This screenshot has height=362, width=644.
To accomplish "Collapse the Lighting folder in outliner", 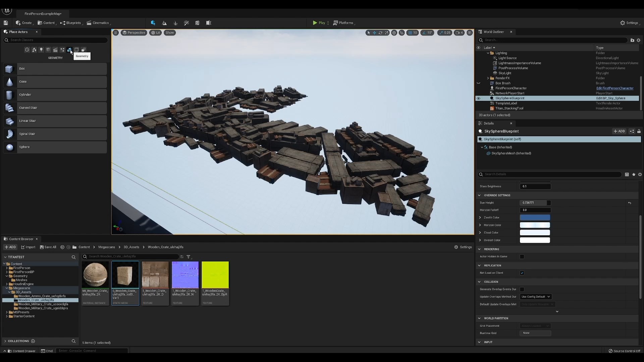I will [488, 53].
